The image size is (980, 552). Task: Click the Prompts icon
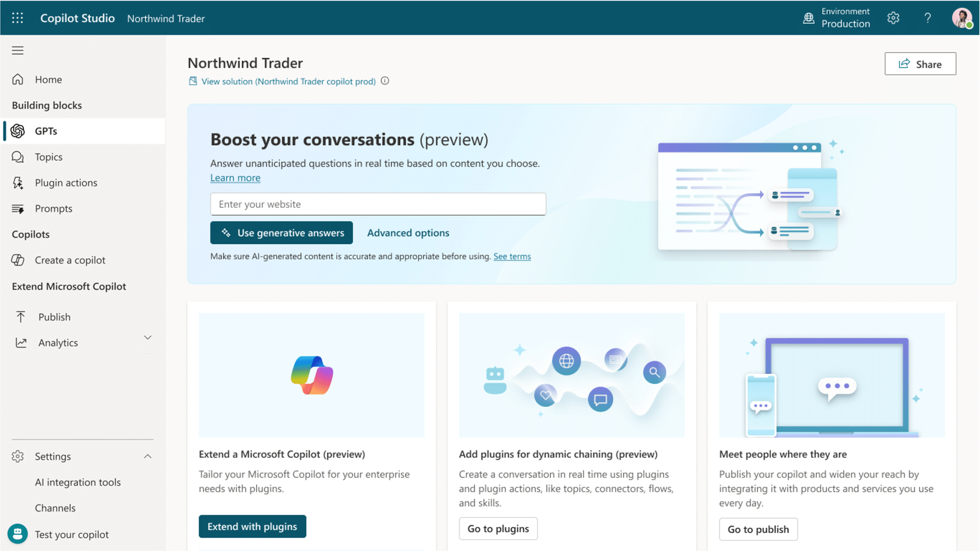click(x=18, y=208)
